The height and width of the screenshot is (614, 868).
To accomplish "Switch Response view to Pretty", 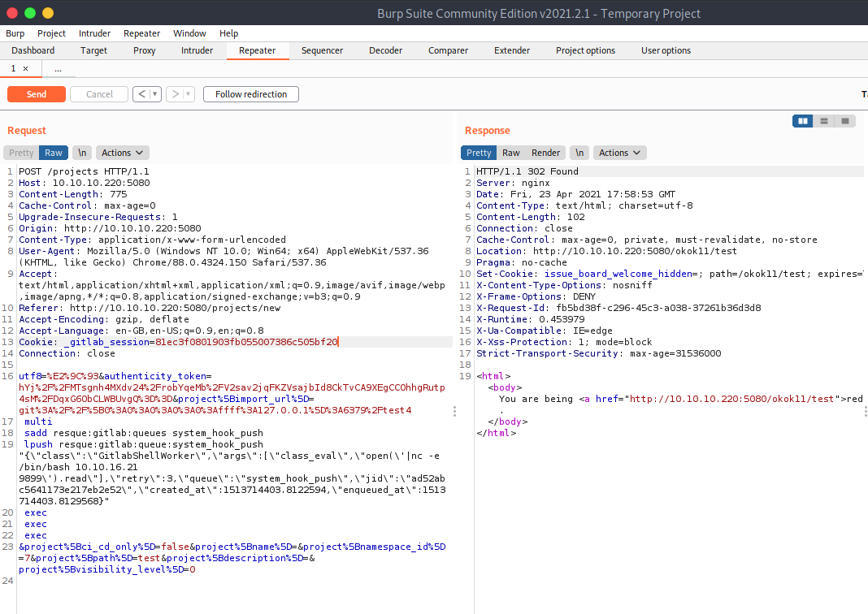I will (478, 153).
